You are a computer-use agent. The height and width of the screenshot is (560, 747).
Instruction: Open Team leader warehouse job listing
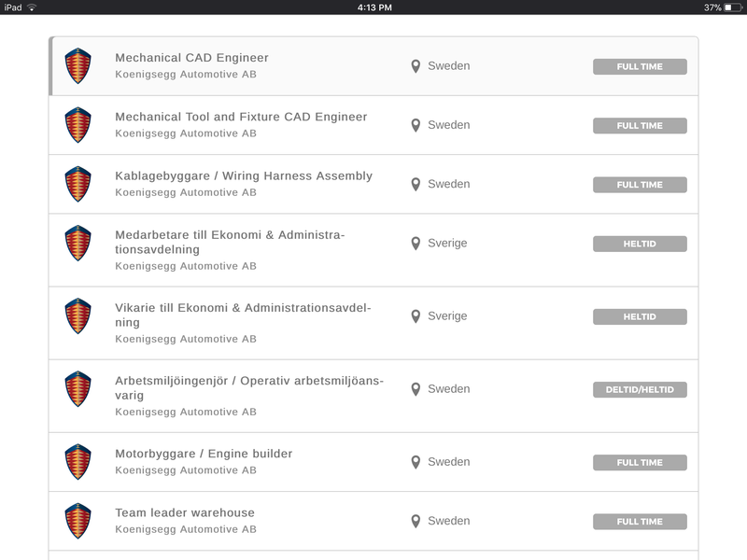point(373,521)
